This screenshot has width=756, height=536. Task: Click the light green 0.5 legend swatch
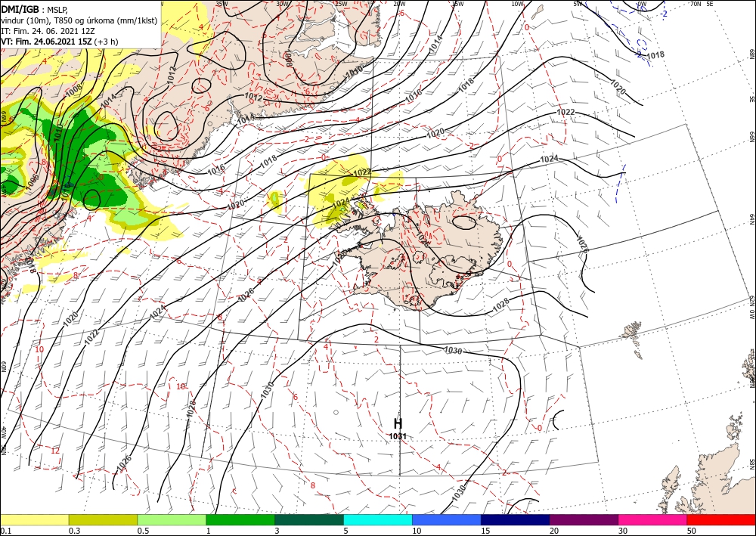172,519
